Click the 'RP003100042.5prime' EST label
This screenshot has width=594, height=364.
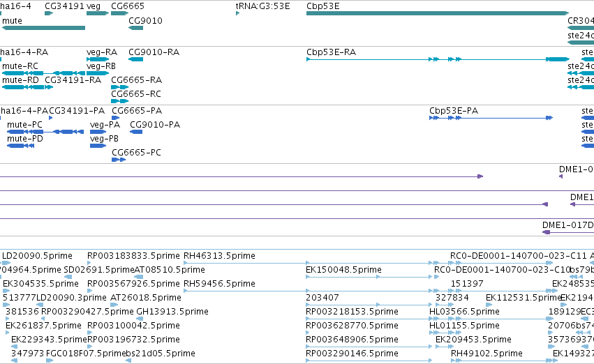point(133,326)
